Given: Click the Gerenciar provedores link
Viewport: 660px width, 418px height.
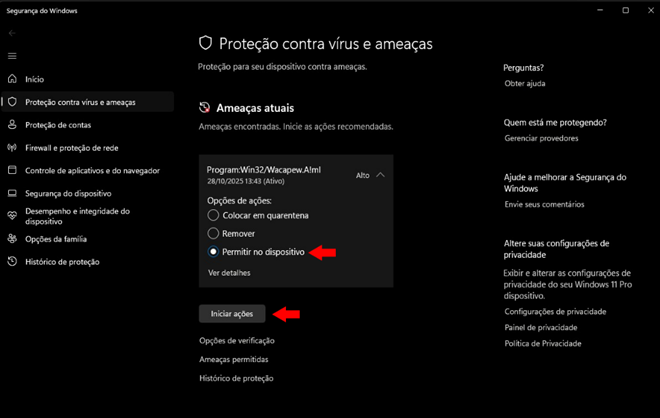Looking at the screenshot, I should point(543,137).
